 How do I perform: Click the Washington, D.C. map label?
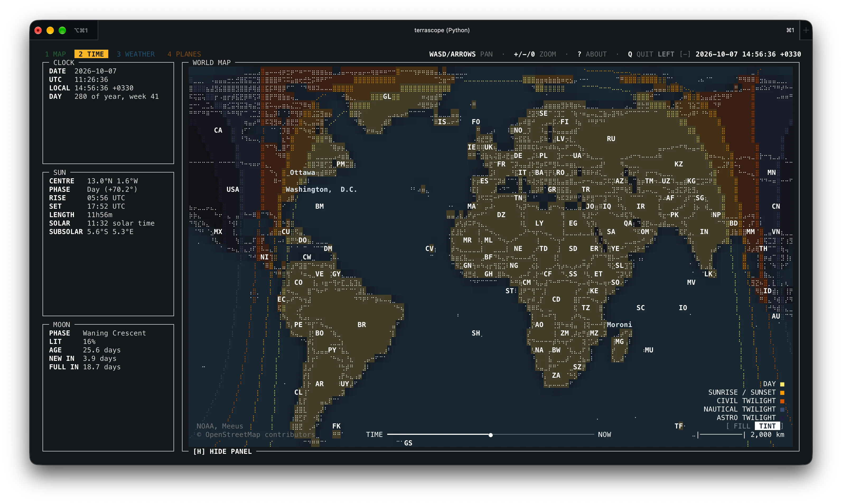click(x=321, y=189)
